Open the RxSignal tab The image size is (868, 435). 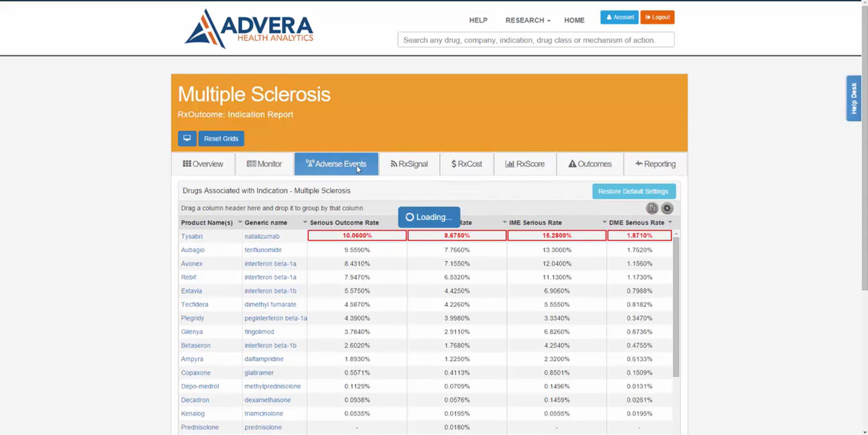pyautogui.click(x=409, y=164)
